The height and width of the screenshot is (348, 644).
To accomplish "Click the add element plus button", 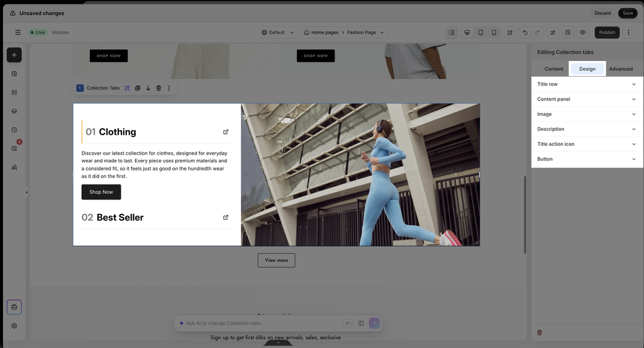I will [x=14, y=55].
